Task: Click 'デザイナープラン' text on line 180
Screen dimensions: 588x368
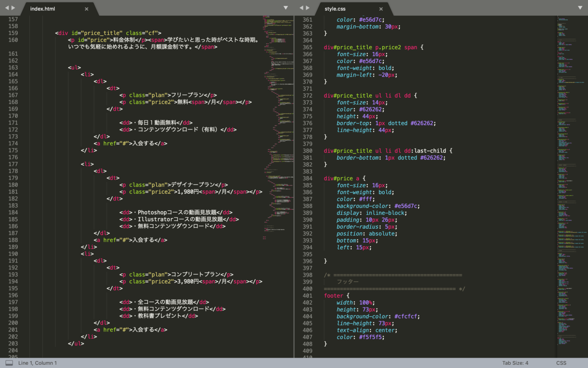Action: point(193,185)
